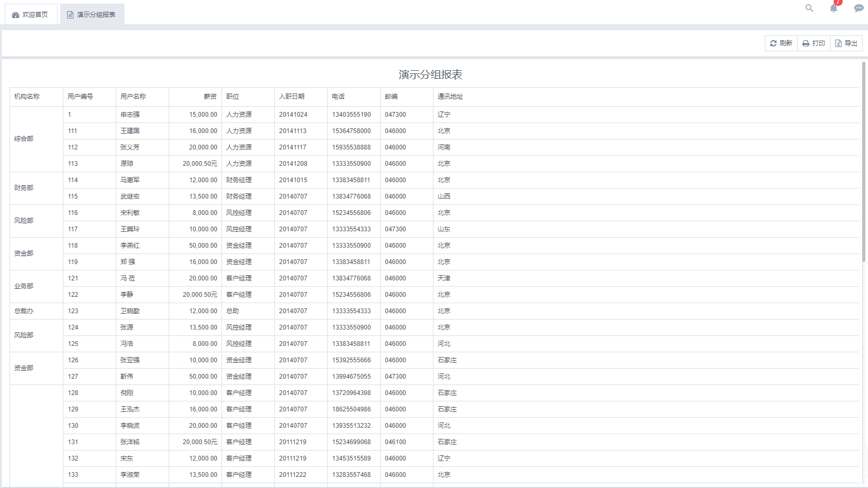Switch to the 欢迎首页 tab

(x=30, y=15)
